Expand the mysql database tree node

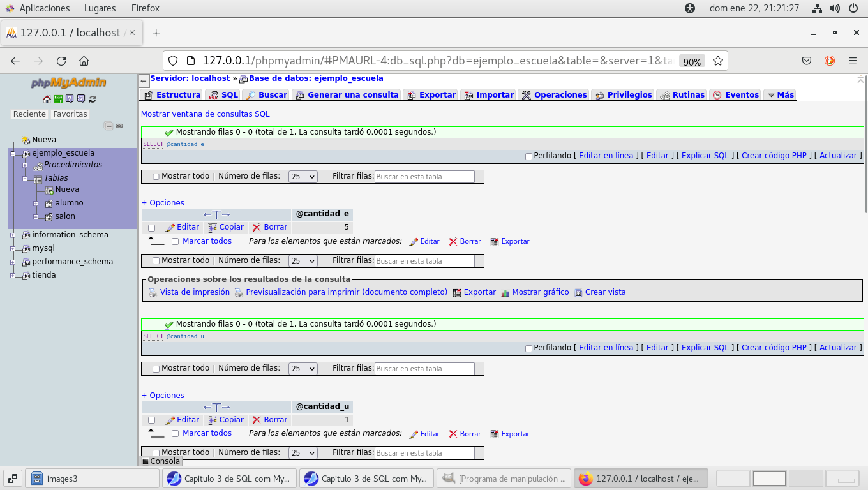click(13, 248)
